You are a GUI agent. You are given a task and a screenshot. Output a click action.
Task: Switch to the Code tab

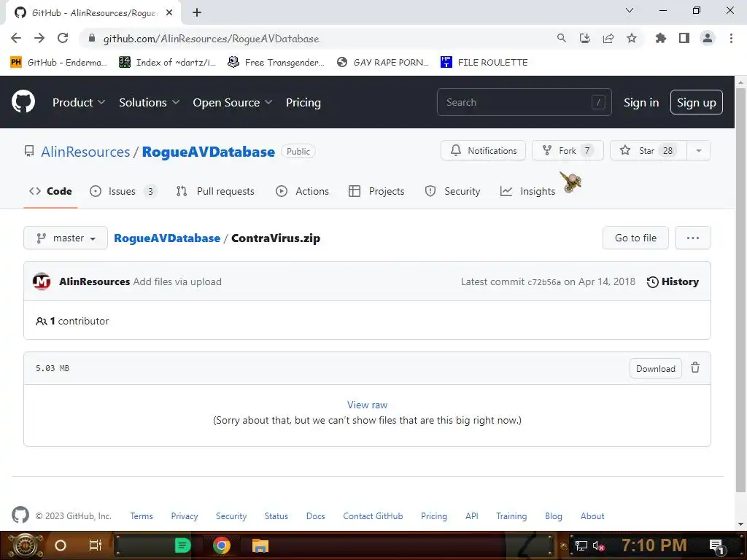pyautogui.click(x=50, y=191)
